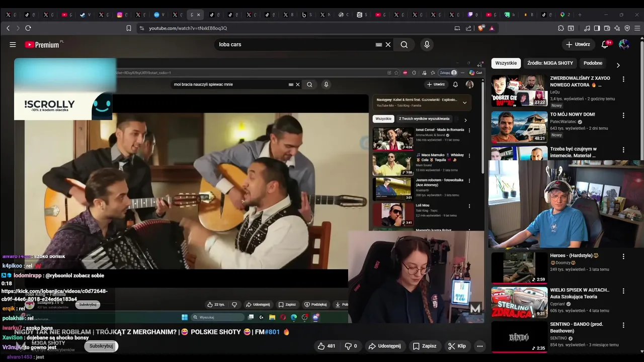
Task: Create a clip with the Klip button
Action: pos(457,346)
